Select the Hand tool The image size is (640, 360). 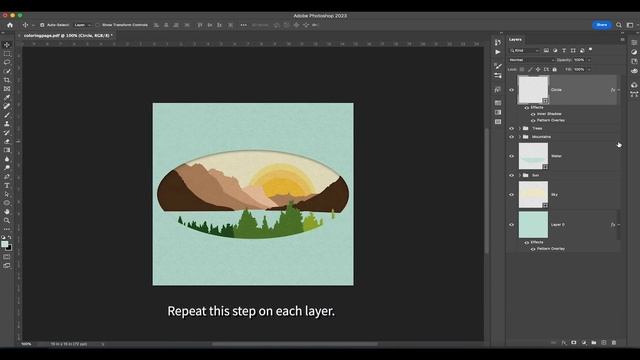pyautogui.click(x=7, y=211)
